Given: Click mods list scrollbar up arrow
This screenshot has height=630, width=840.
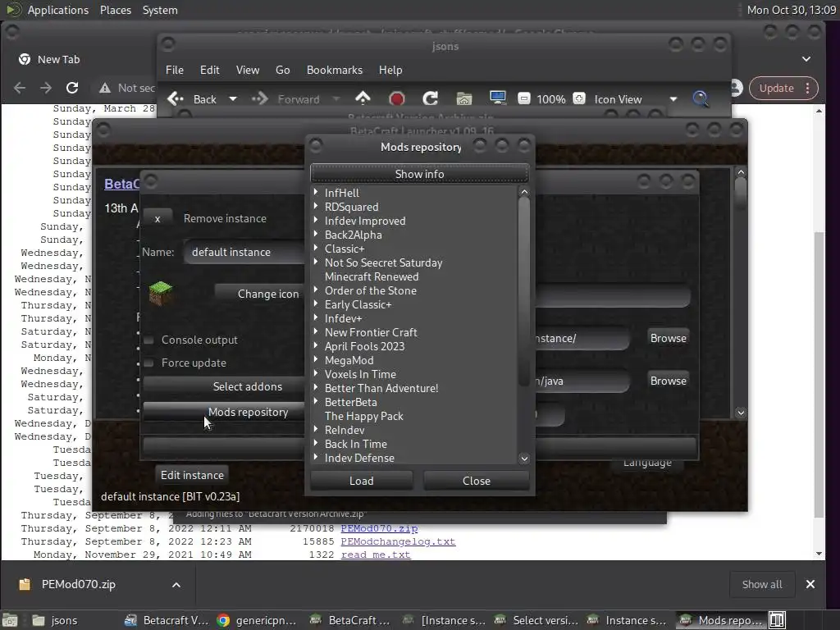Looking at the screenshot, I should click(524, 192).
